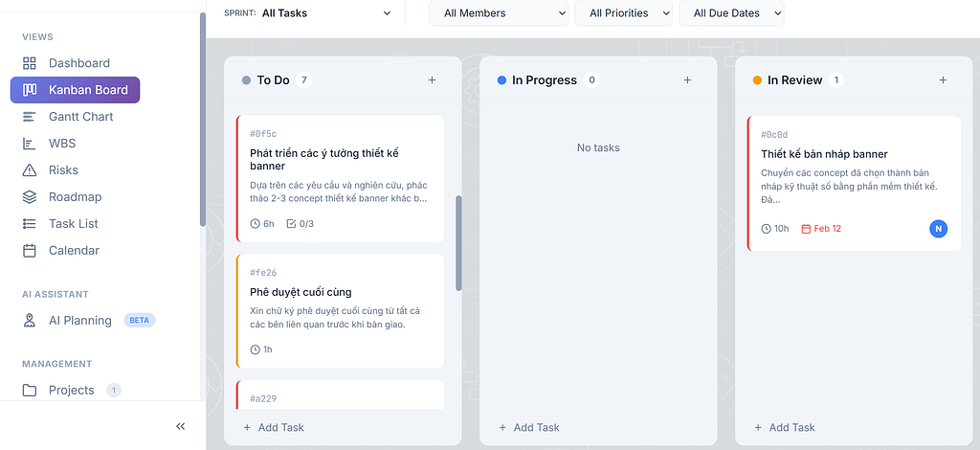Image resolution: width=980 pixels, height=450 pixels.
Task: Add task with In Review plus icon
Action: click(x=943, y=80)
